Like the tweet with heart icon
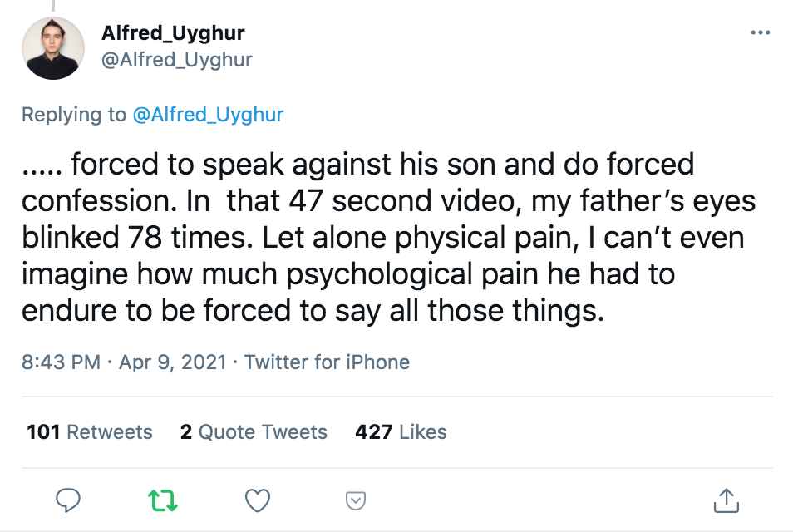Image resolution: width=793 pixels, height=532 pixels. pyautogui.click(x=258, y=500)
